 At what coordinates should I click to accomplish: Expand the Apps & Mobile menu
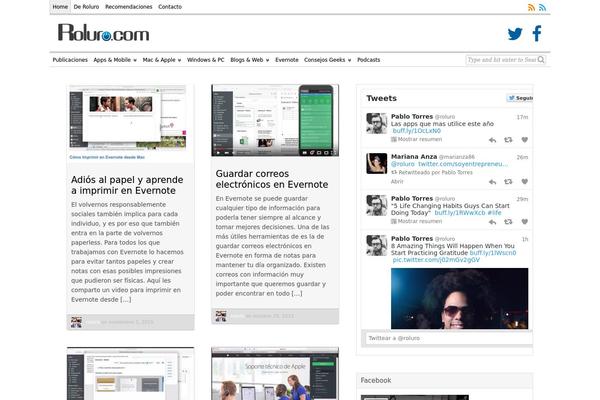pos(115,60)
